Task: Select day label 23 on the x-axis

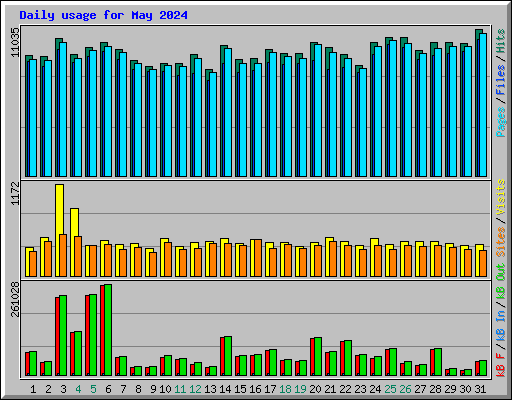Action: coord(360,389)
